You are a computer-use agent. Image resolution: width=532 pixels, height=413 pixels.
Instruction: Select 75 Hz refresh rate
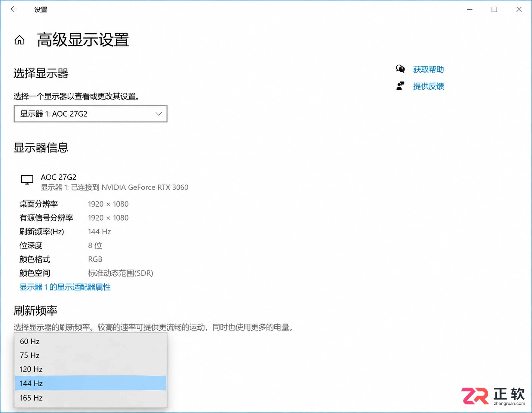(x=90, y=355)
